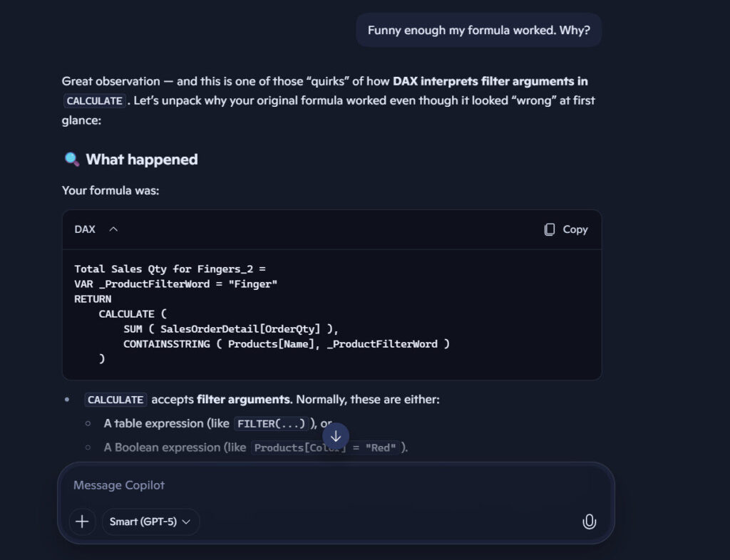Click the SUM SalesOrderDetail[OrderQty] code line
The height and width of the screenshot is (560, 730).
click(230, 328)
